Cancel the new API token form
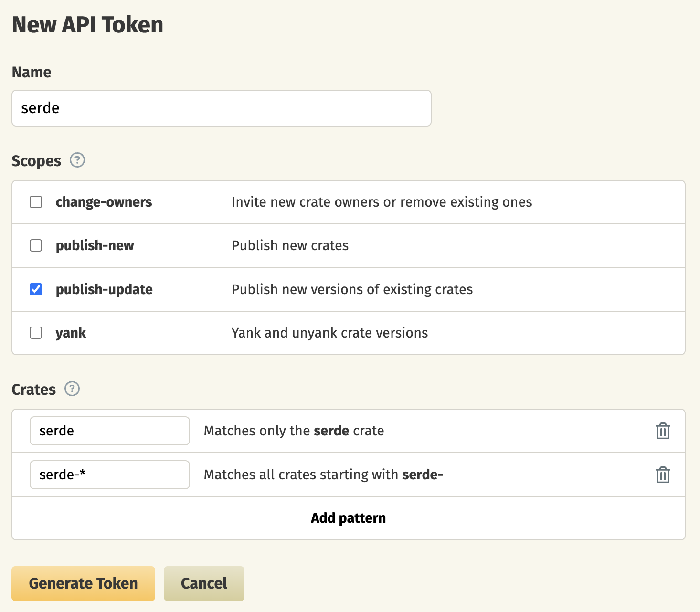700x612 pixels. click(x=204, y=583)
